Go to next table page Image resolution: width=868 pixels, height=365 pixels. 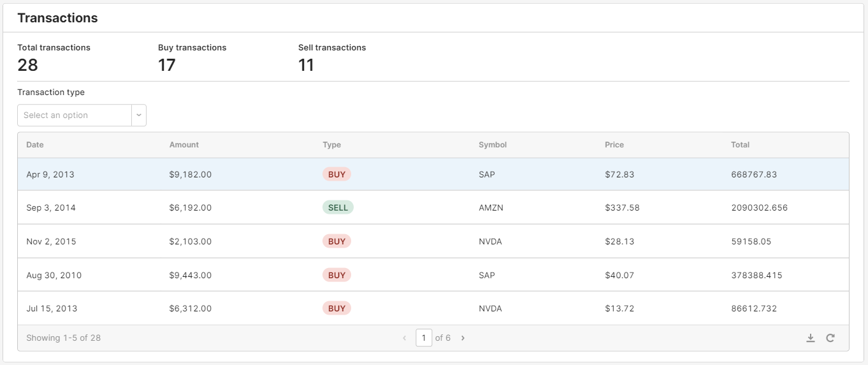pos(463,338)
